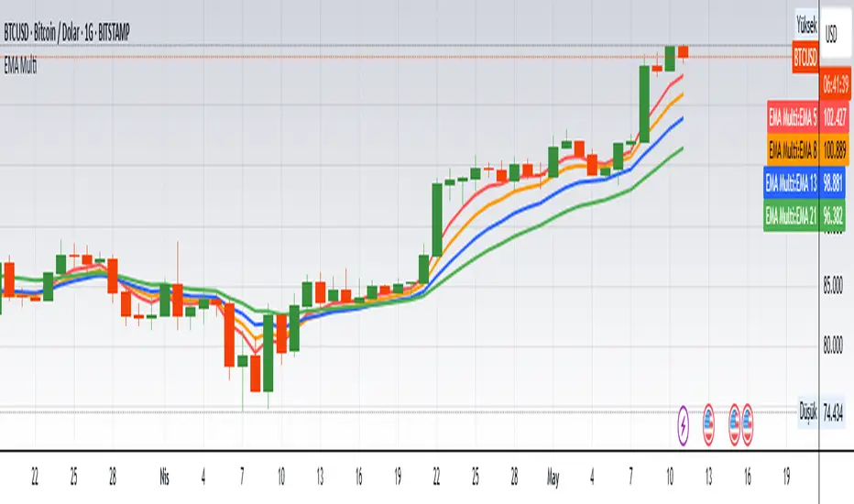Select the green EMA Multi:EMA 21 label
This screenshot has width=854, height=504.
pos(805,216)
